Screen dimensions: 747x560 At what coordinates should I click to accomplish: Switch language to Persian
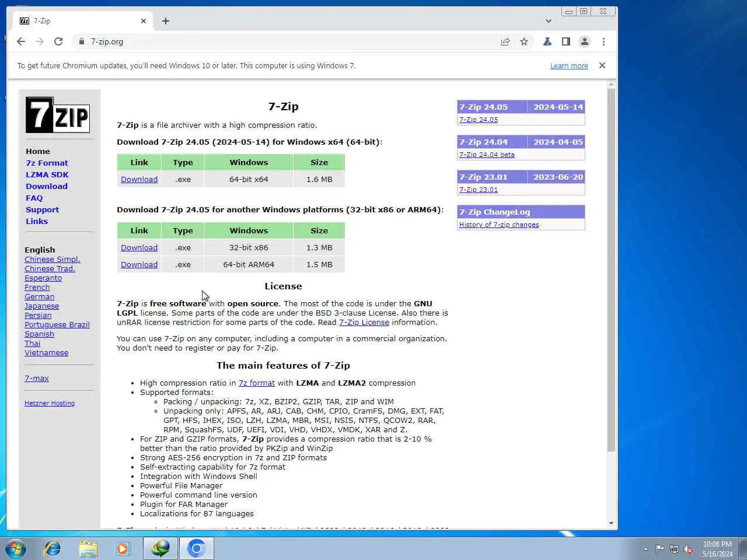(x=38, y=316)
